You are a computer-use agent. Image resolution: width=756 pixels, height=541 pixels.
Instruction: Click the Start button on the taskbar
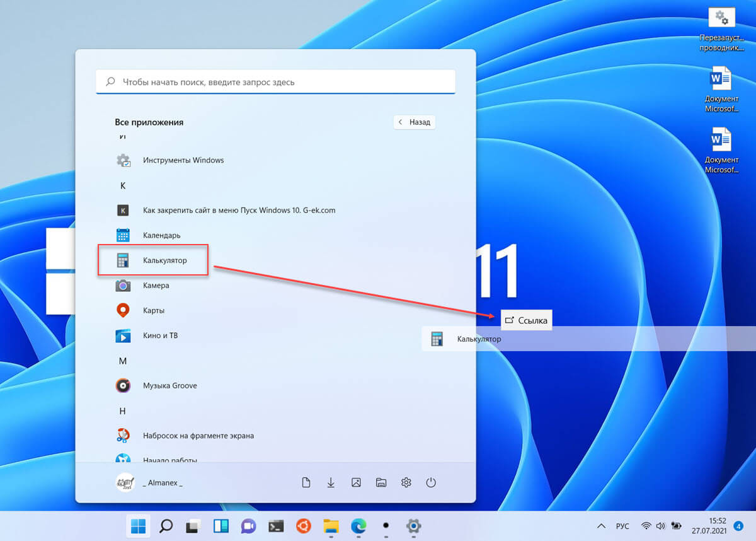coord(138,526)
